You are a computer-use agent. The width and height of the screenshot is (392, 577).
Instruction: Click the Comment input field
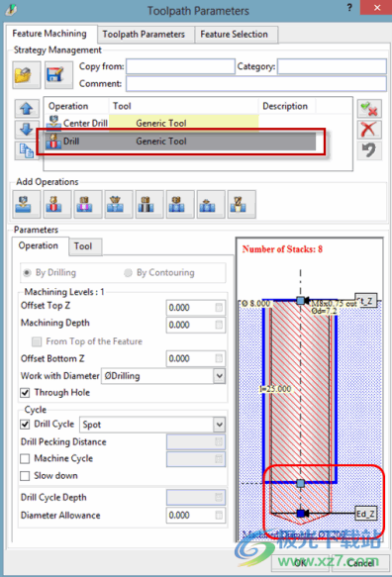[256, 84]
